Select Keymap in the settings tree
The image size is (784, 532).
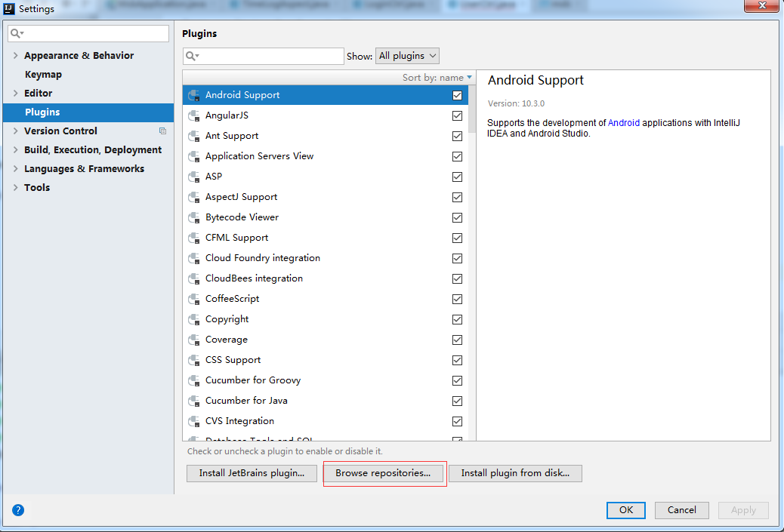click(43, 75)
